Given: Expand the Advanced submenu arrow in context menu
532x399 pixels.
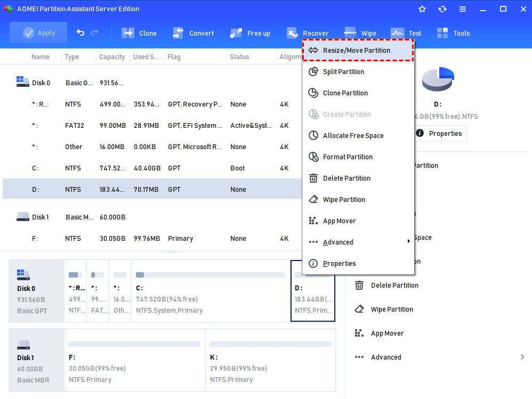Looking at the screenshot, I should point(408,241).
